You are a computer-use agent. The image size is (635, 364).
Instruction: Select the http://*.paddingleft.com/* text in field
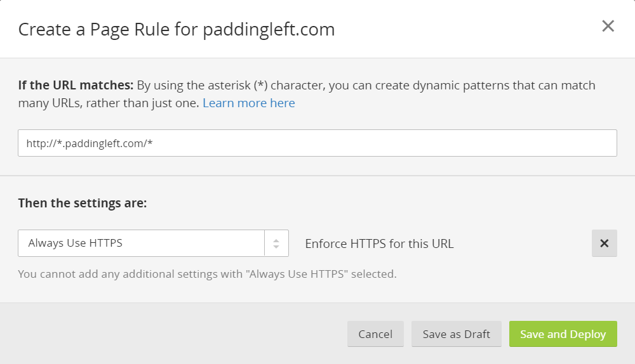pos(90,143)
